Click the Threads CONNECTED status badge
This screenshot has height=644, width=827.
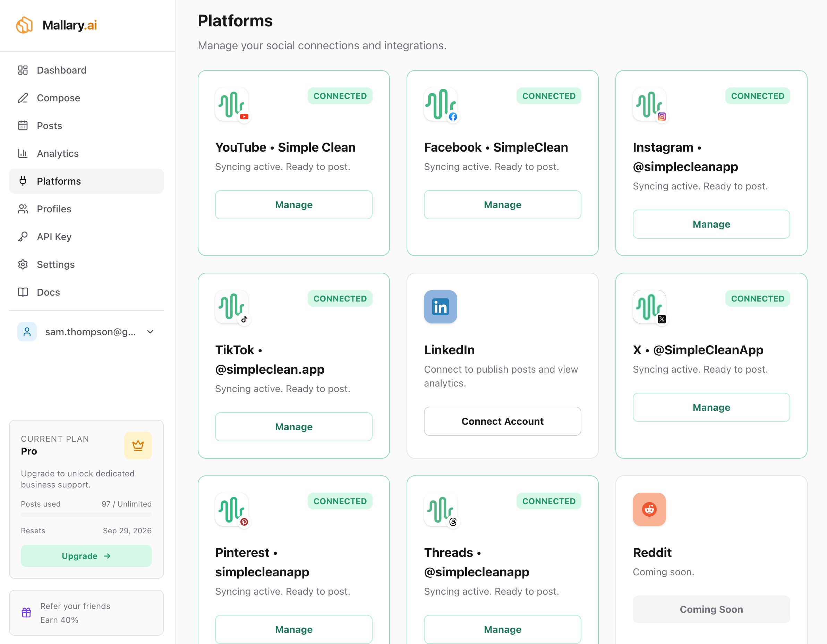click(549, 501)
